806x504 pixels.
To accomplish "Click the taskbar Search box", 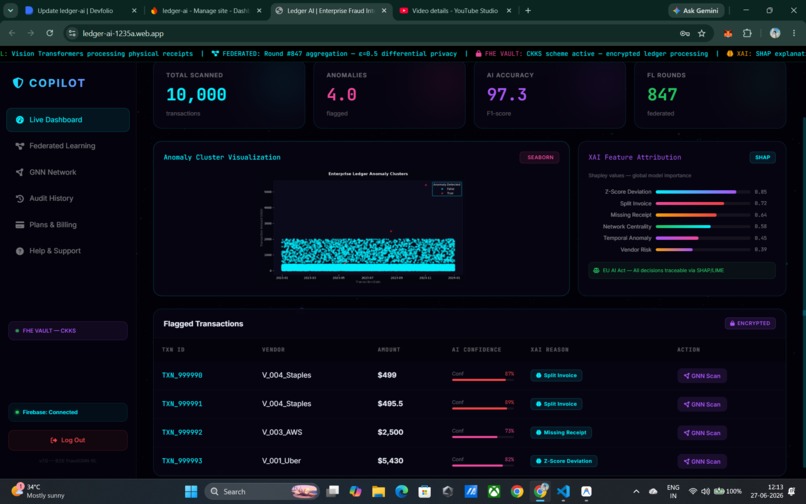I will coord(262,492).
